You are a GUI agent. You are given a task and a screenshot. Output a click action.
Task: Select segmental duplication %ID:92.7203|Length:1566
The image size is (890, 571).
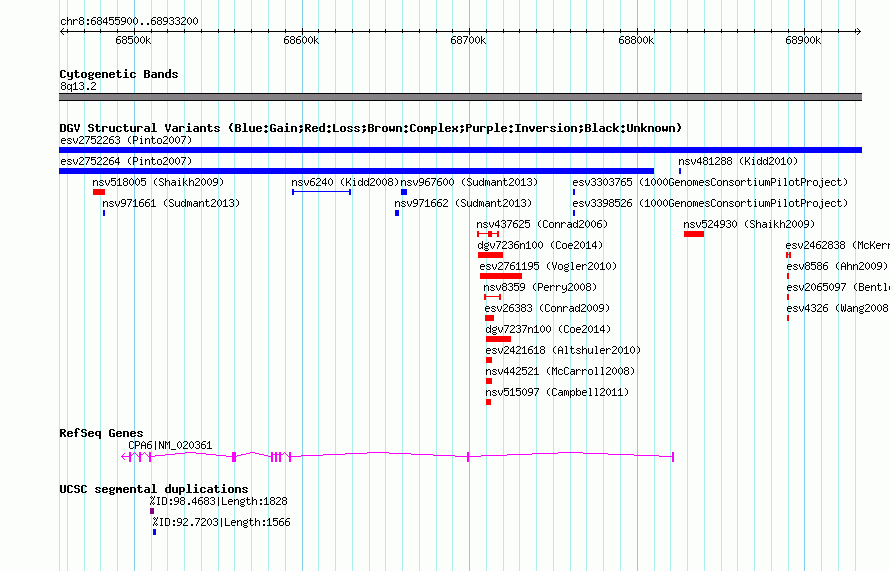pos(221,522)
